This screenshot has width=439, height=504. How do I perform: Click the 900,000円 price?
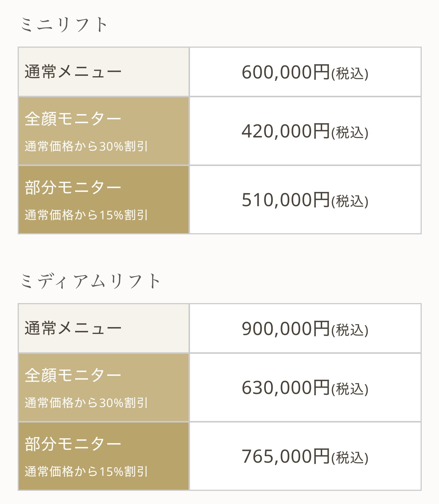pyautogui.click(x=285, y=329)
